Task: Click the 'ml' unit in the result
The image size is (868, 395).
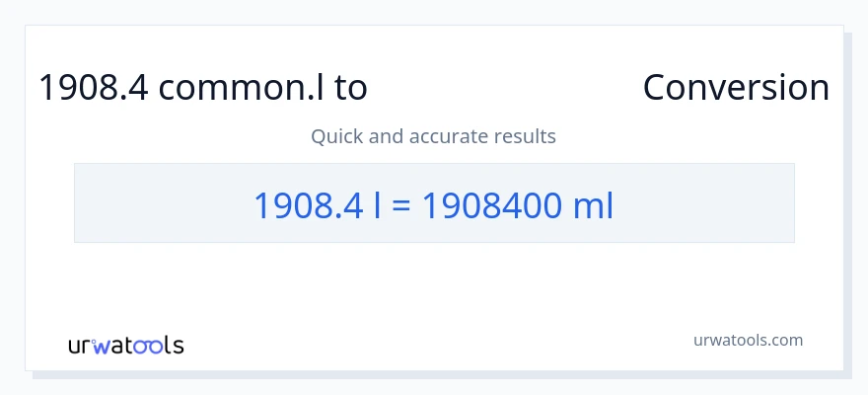Action: click(594, 205)
